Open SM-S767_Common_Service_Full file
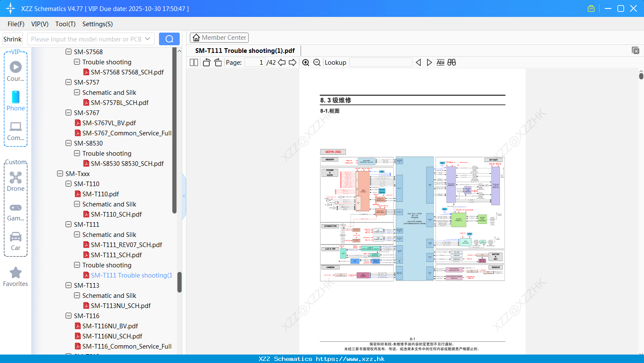Viewport: 644px width, 363px height. (x=127, y=133)
